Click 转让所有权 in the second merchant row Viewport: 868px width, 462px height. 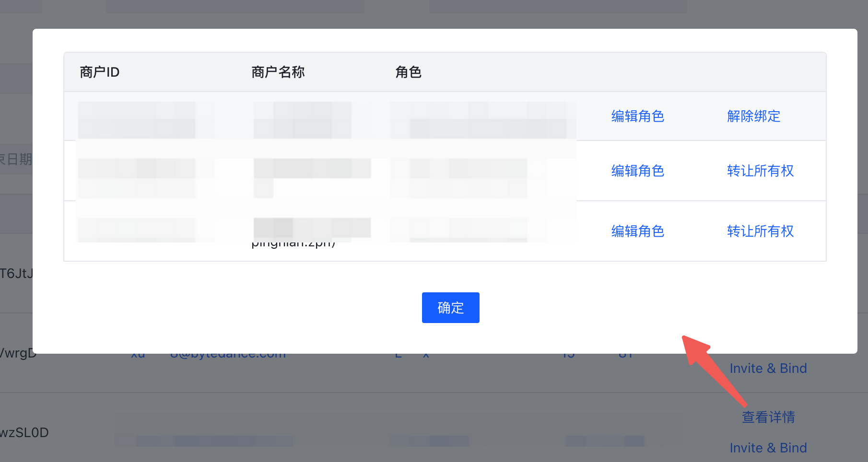coord(760,171)
